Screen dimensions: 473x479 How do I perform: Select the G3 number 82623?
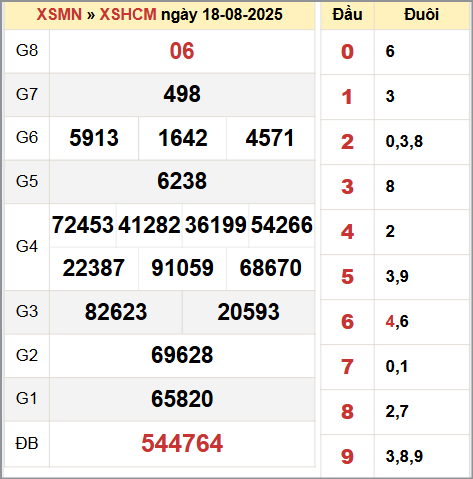[116, 312]
